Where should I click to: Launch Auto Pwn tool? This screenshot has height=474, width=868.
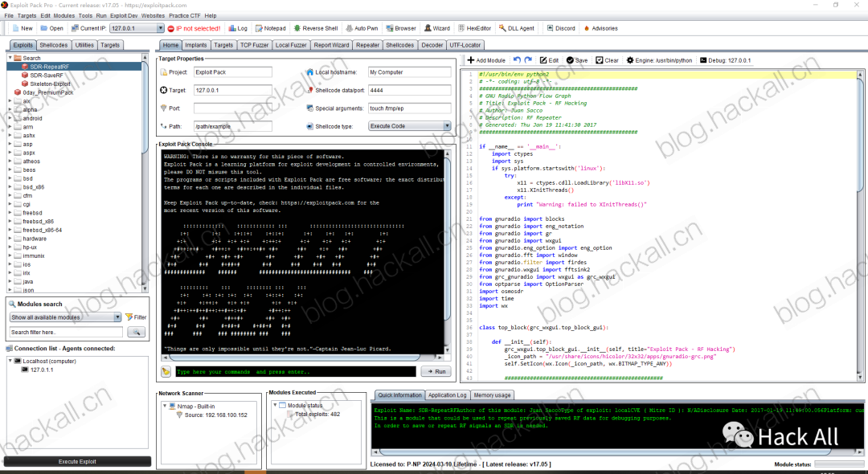click(x=362, y=28)
